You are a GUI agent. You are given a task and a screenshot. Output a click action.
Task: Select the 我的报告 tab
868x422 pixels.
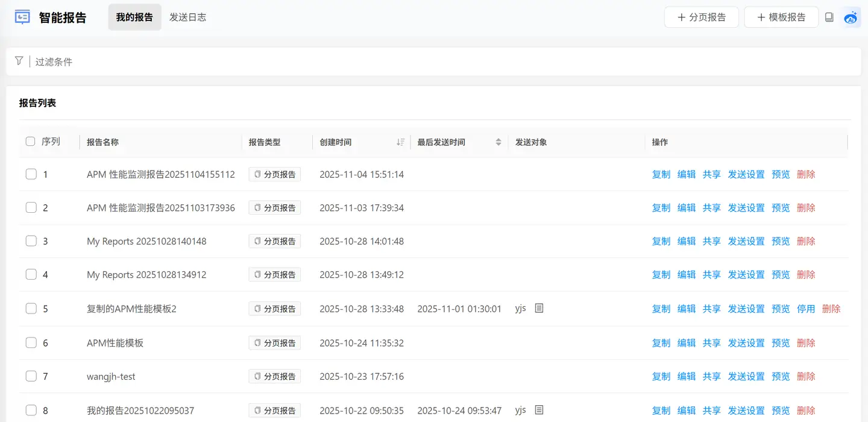(134, 17)
